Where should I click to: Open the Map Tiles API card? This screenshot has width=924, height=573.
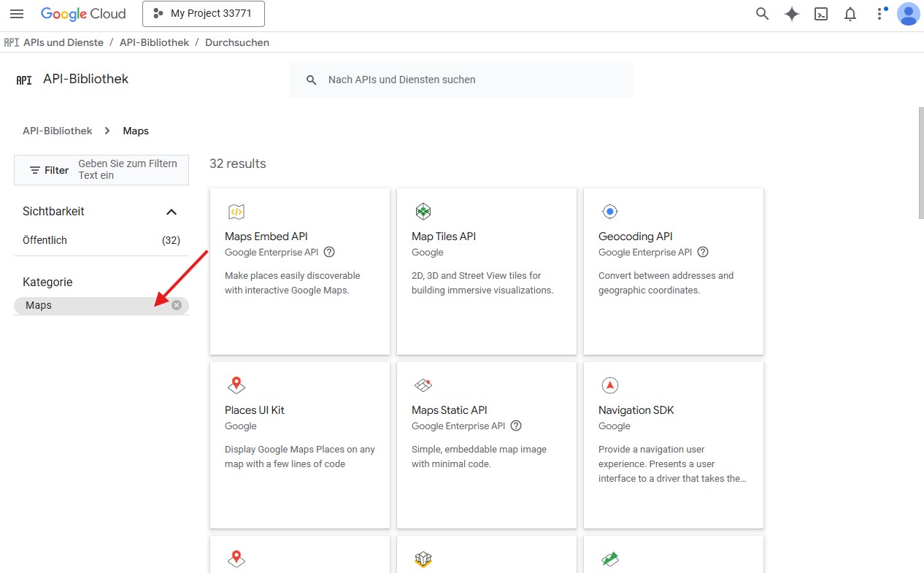(x=486, y=271)
